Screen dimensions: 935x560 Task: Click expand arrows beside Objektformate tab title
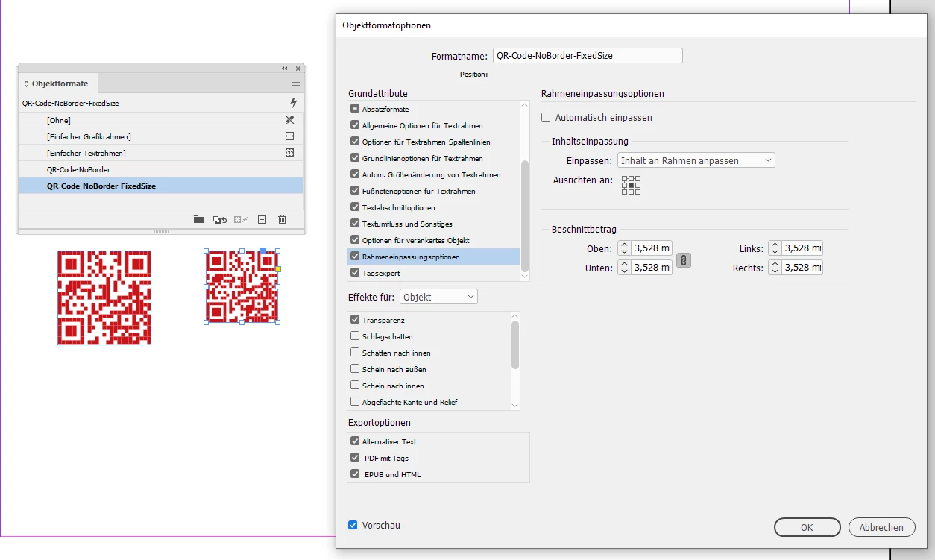[x=26, y=84]
